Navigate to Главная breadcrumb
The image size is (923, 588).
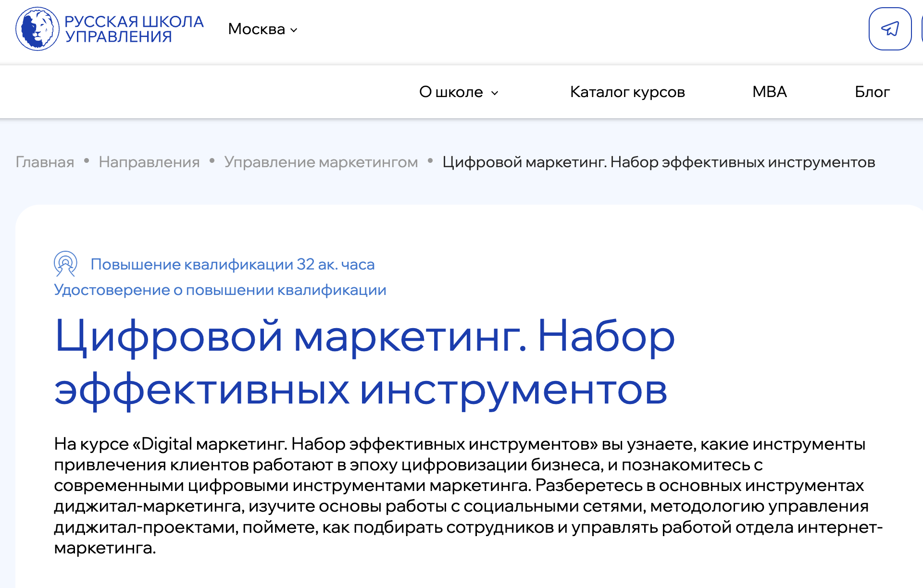pyautogui.click(x=45, y=162)
